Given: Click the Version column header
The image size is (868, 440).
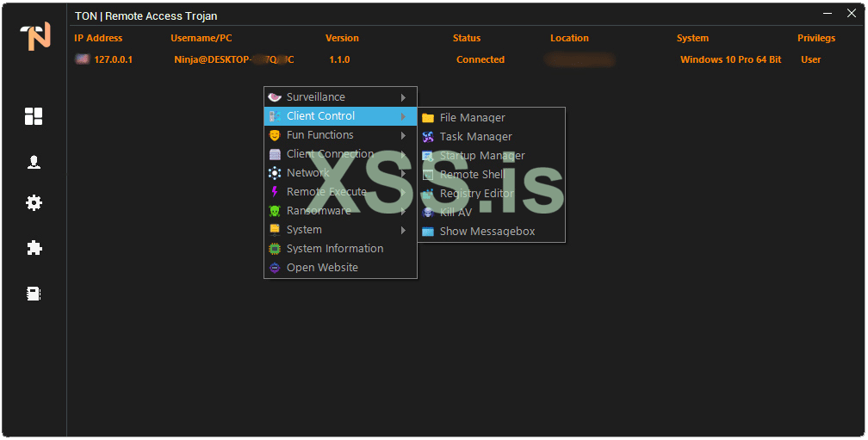Looking at the screenshot, I should (342, 38).
